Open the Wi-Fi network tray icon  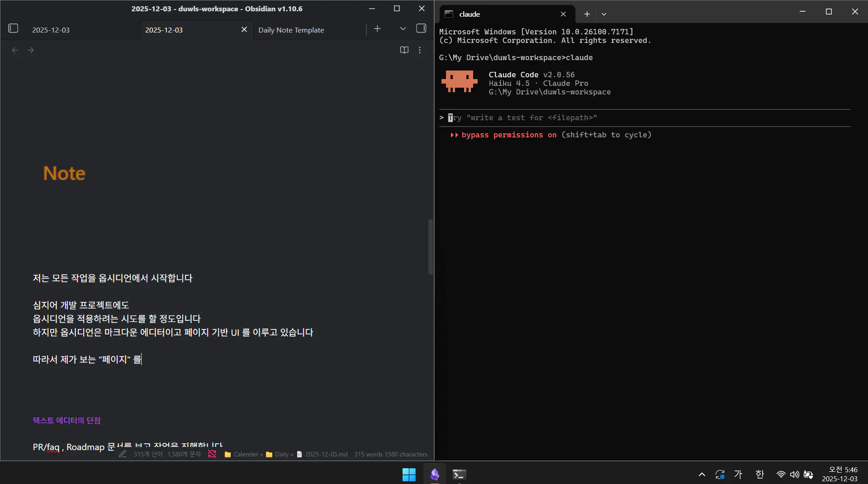pos(781,474)
